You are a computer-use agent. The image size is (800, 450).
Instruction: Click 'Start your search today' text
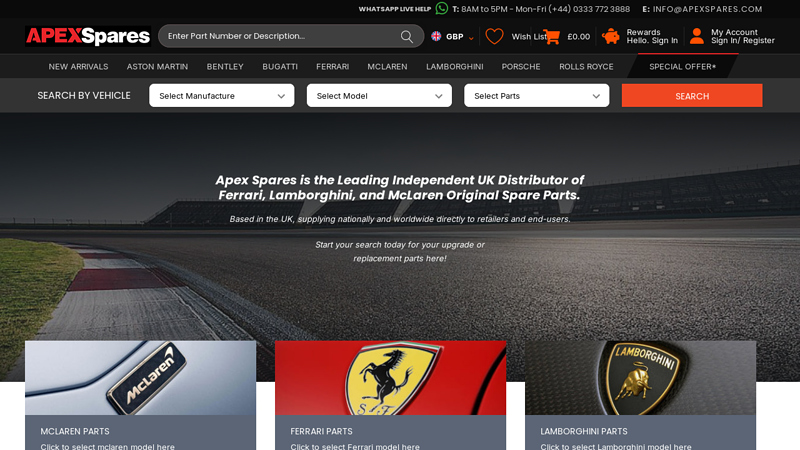399,252
